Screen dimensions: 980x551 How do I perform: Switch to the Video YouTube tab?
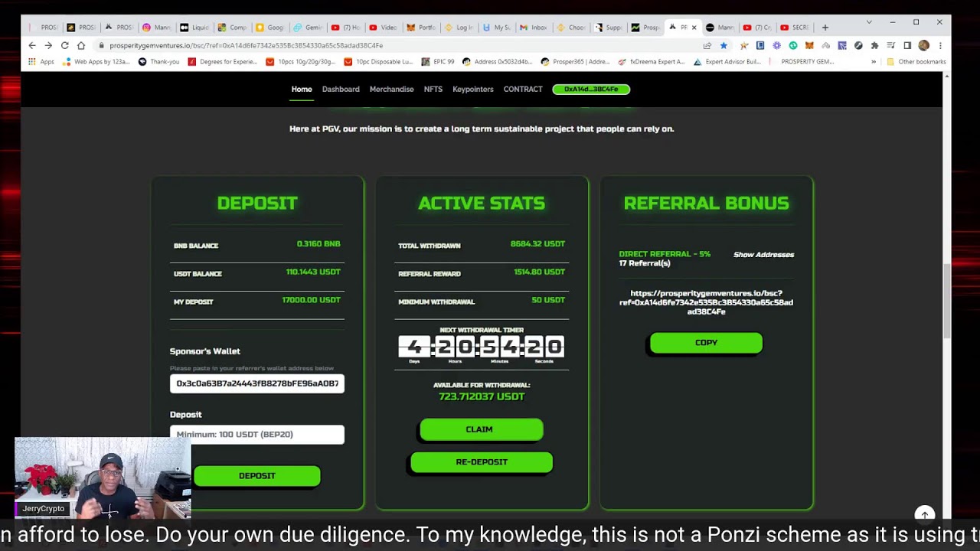click(384, 28)
